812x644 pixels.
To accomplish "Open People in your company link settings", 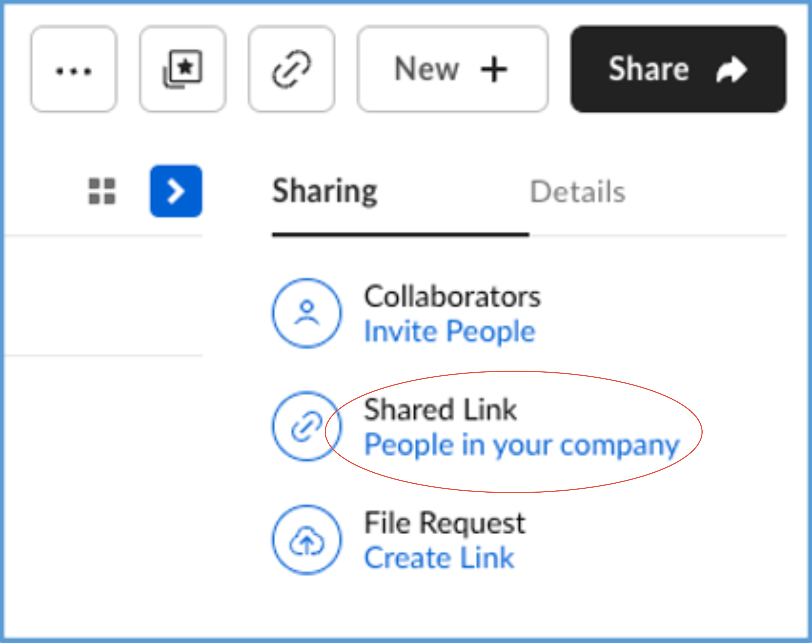I will click(x=522, y=445).
